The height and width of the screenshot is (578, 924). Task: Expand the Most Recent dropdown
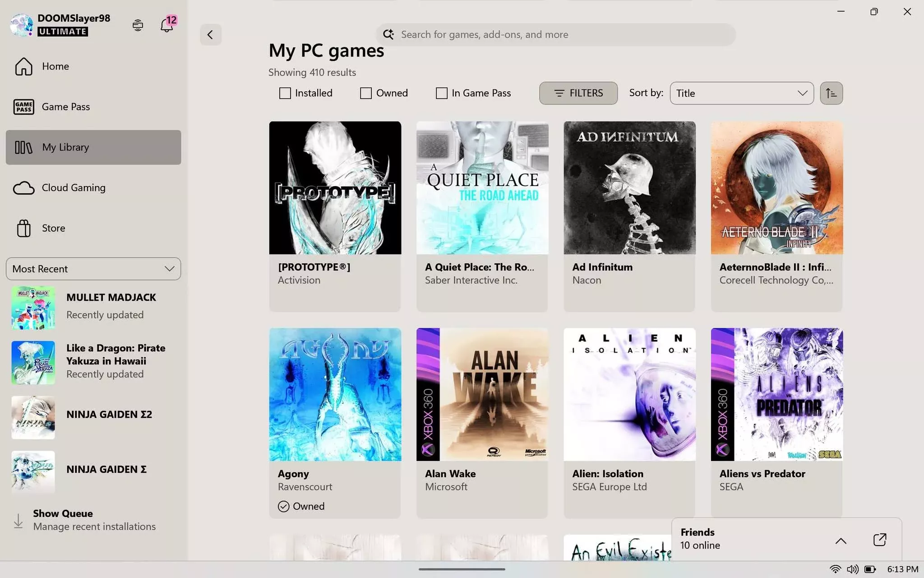(93, 269)
